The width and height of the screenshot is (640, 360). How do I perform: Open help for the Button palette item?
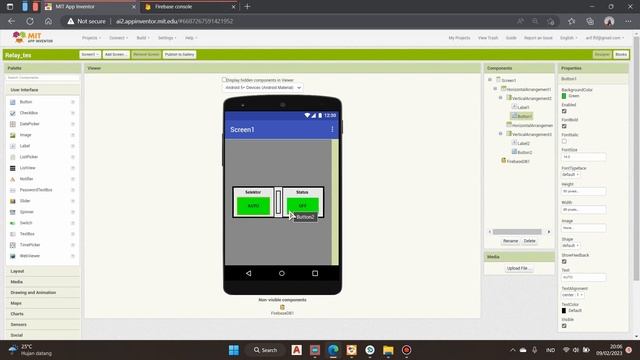pos(73,102)
